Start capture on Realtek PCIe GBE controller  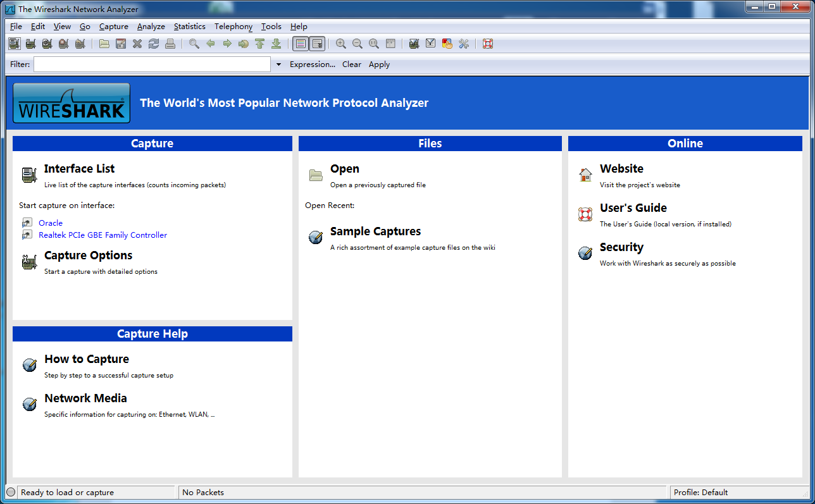coord(103,235)
